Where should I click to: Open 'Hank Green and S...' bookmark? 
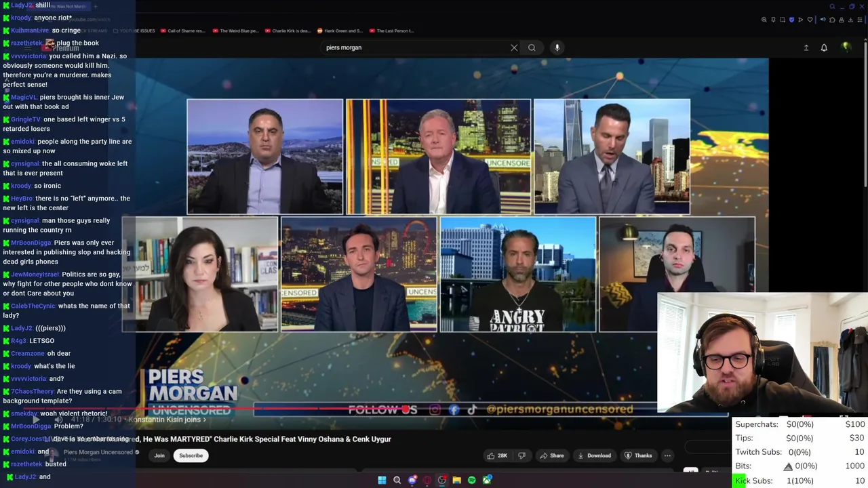[x=340, y=30]
